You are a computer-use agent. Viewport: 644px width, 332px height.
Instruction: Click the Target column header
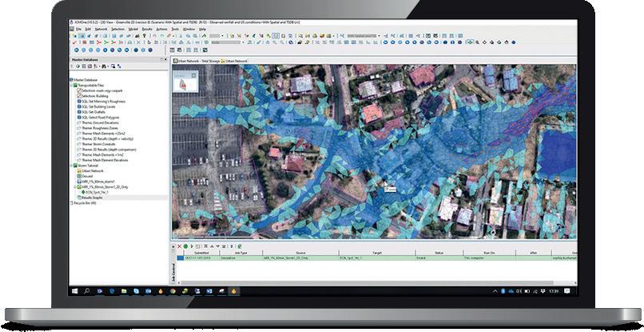point(377,253)
